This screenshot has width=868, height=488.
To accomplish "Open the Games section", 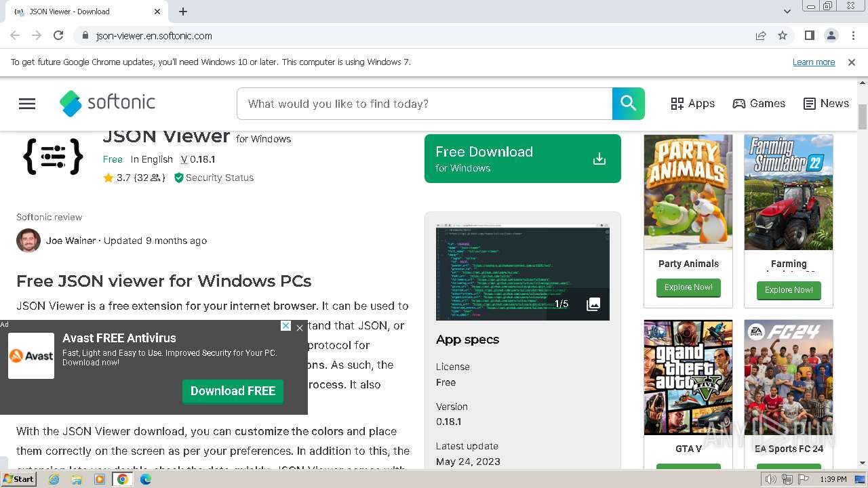I will tap(759, 104).
